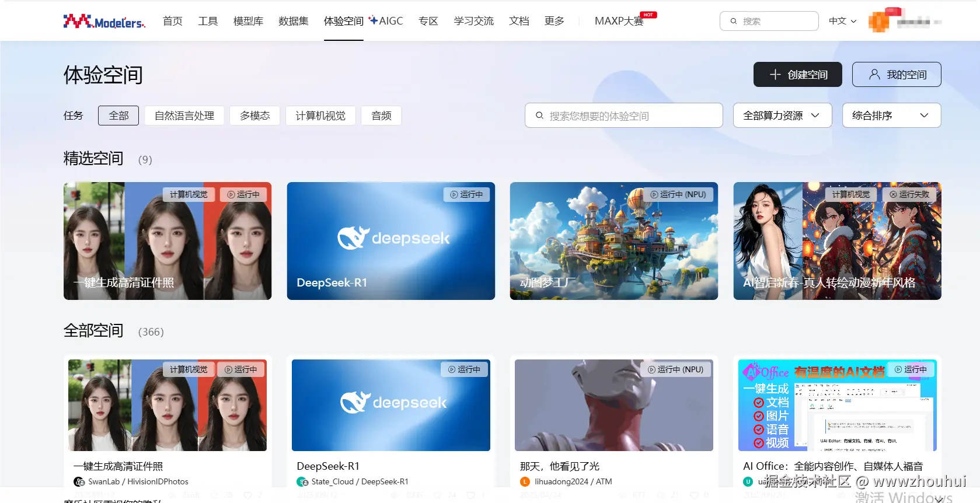Click the 精选空间 section heading
This screenshot has width=980, height=503.
[x=93, y=158]
